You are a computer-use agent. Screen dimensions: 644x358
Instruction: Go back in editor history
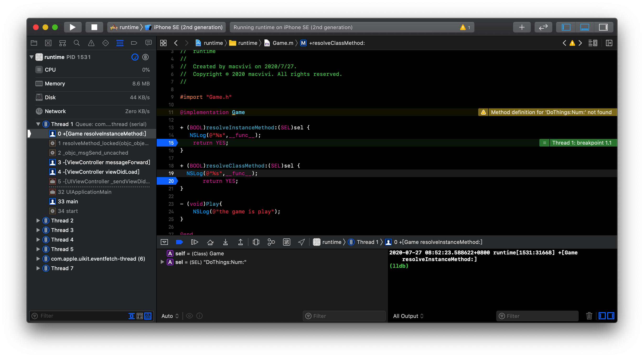(x=176, y=43)
